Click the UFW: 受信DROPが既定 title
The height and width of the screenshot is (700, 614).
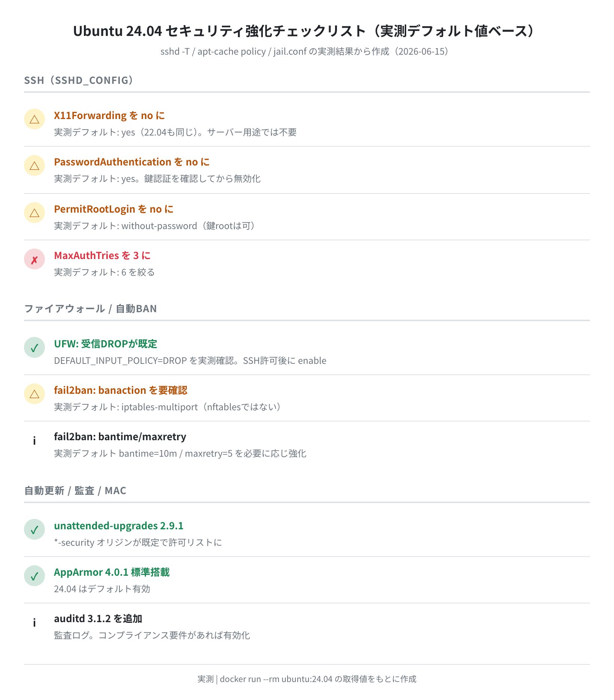point(106,344)
